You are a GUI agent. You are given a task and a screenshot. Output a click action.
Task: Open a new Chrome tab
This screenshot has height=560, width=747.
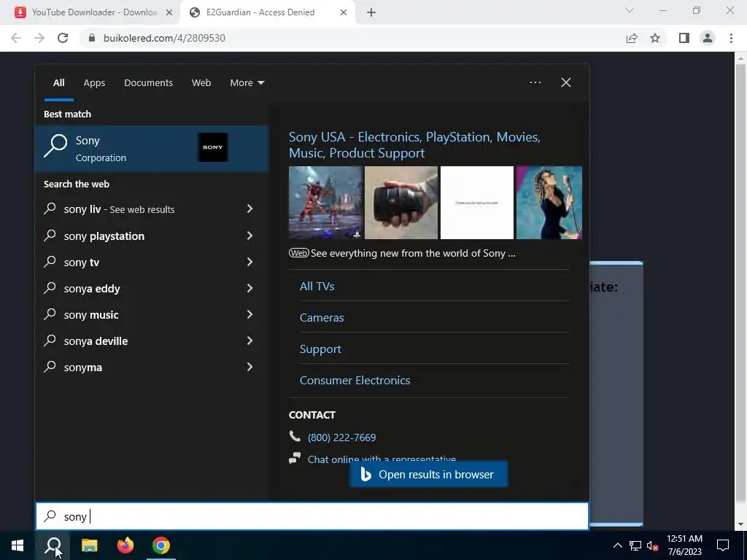point(371,12)
